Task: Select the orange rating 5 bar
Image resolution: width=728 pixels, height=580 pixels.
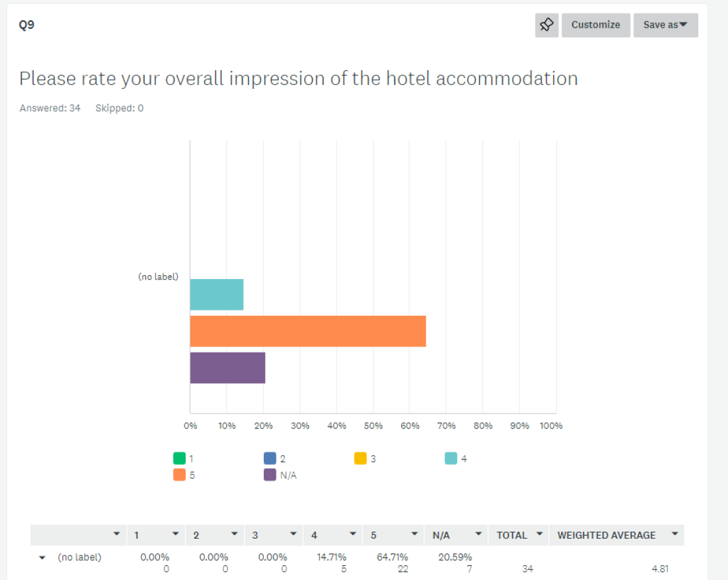Action: (x=308, y=331)
